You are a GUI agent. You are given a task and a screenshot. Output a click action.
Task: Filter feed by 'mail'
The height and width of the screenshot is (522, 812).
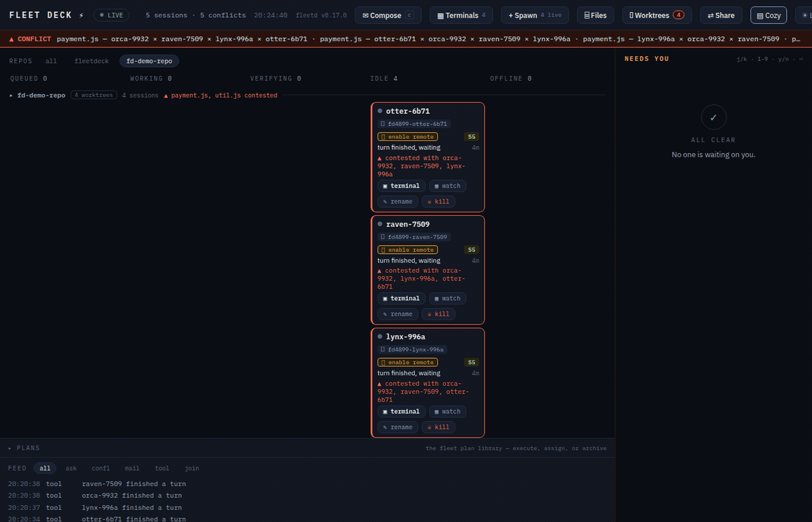(132, 468)
